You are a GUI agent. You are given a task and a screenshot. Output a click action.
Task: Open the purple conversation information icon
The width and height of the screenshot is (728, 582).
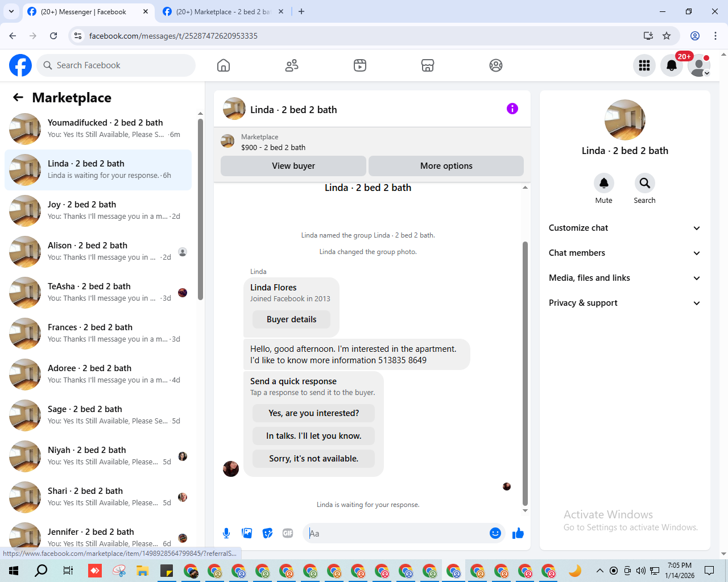point(512,109)
